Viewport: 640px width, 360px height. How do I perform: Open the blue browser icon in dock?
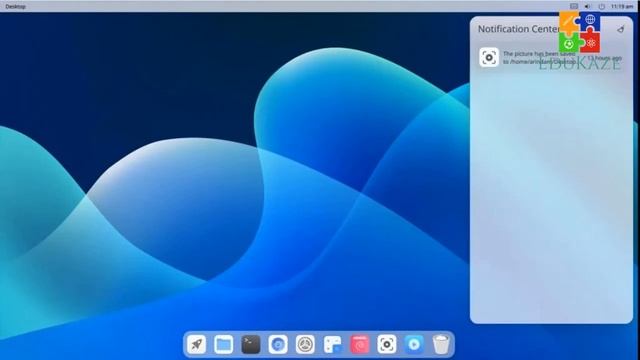278,344
